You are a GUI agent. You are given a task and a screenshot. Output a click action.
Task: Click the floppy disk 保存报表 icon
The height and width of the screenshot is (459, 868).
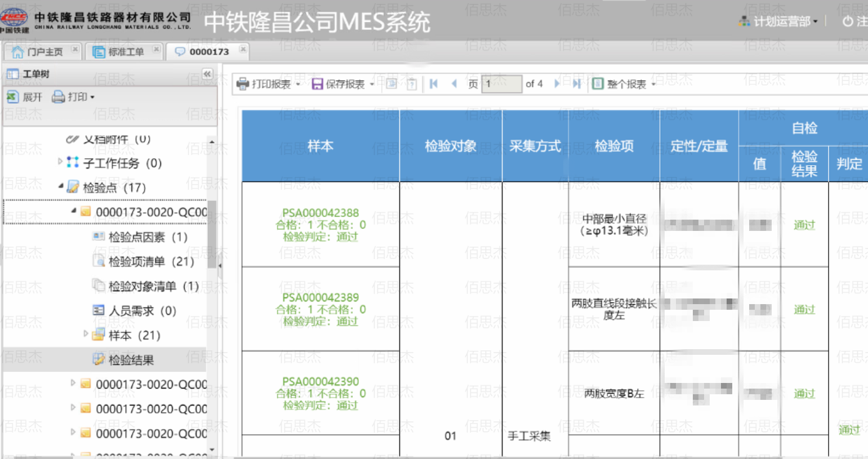(x=317, y=84)
